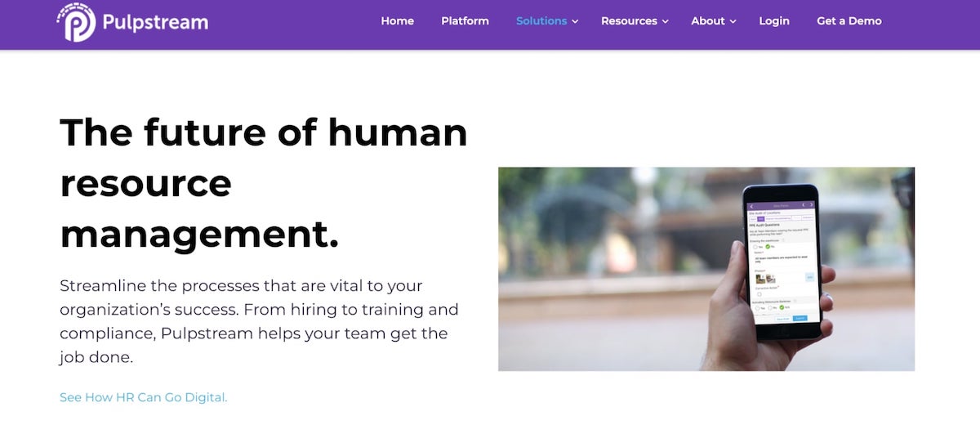
Task: Open the About menu item
Action: point(708,21)
